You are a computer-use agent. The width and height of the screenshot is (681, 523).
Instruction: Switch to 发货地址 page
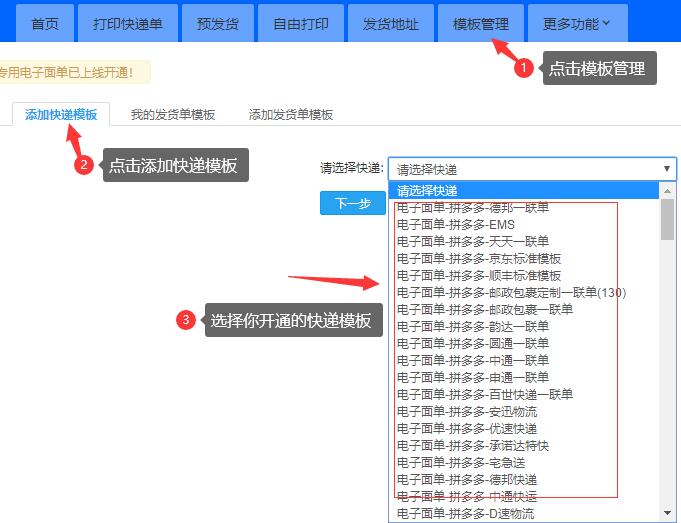391,23
